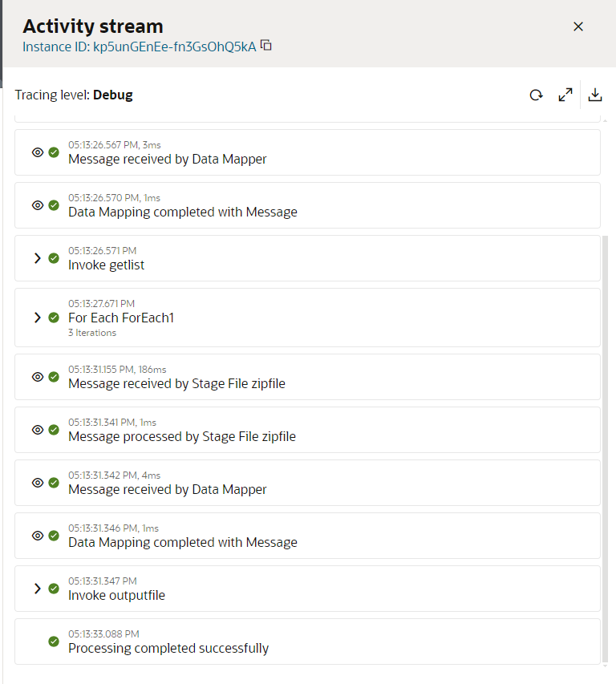Click the success status icon for Invoke getlist

pyautogui.click(x=54, y=258)
